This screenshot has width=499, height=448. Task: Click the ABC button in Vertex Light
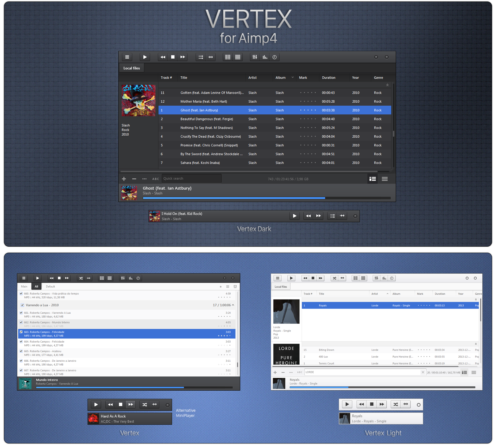pos(300,373)
